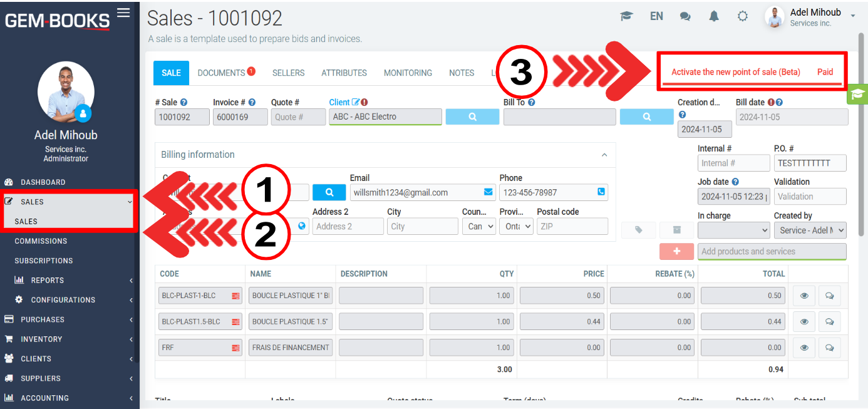The width and height of the screenshot is (868, 409).
Task: Click the client search magnifier button
Action: click(473, 116)
